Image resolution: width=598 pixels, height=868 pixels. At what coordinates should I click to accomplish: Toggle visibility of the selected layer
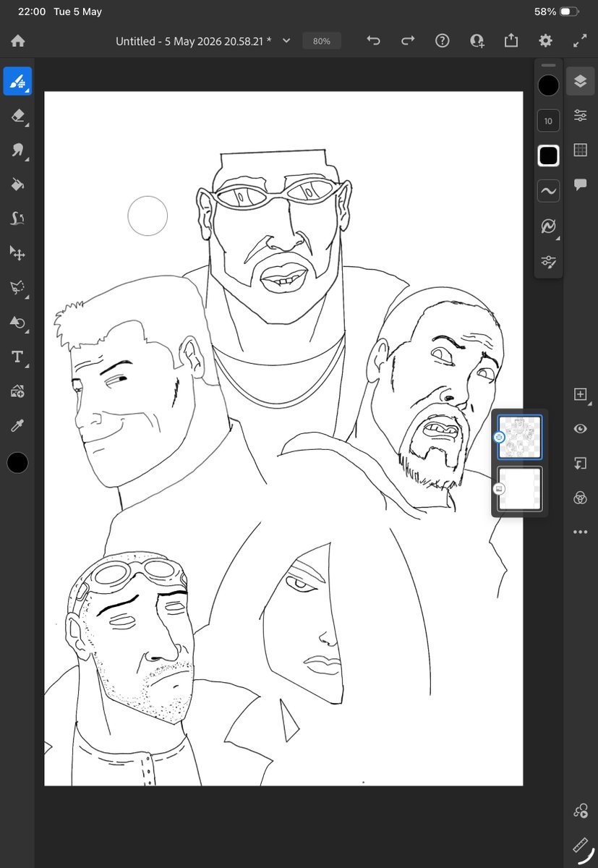click(580, 429)
